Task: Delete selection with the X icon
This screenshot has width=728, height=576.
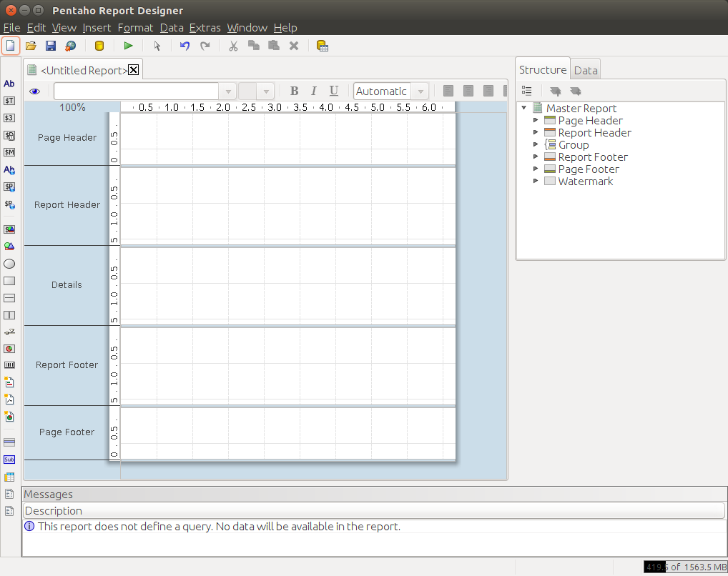Action: pyautogui.click(x=294, y=46)
